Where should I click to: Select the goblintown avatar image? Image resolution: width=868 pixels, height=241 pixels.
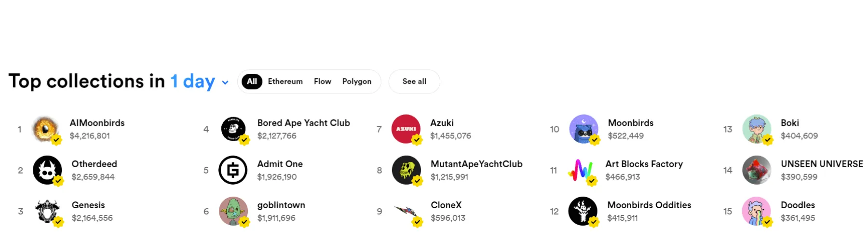[233, 211]
